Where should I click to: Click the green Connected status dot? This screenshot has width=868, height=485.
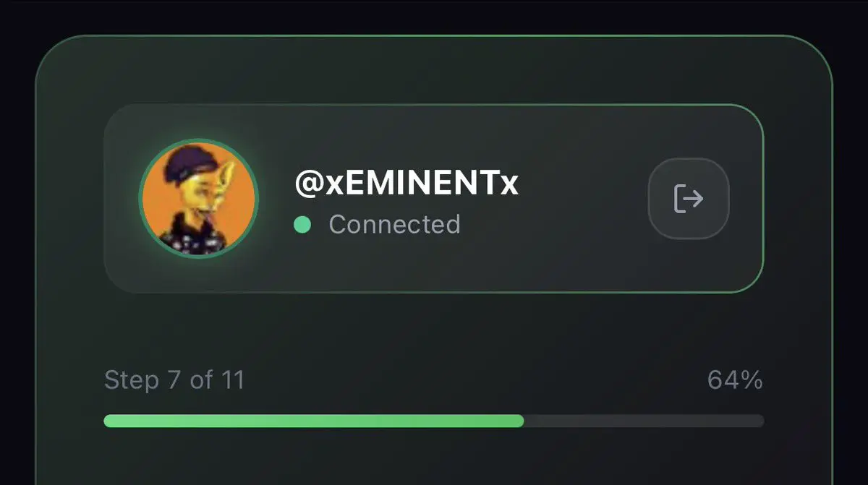[x=302, y=225]
